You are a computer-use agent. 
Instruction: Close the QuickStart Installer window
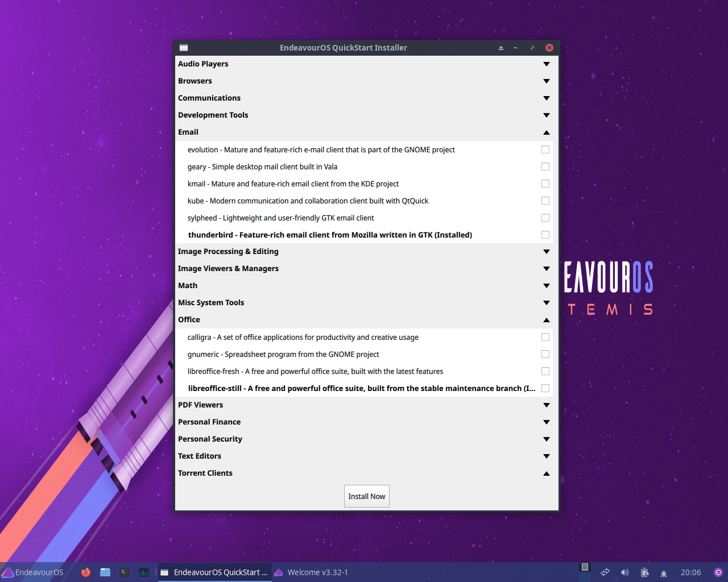[549, 48]
